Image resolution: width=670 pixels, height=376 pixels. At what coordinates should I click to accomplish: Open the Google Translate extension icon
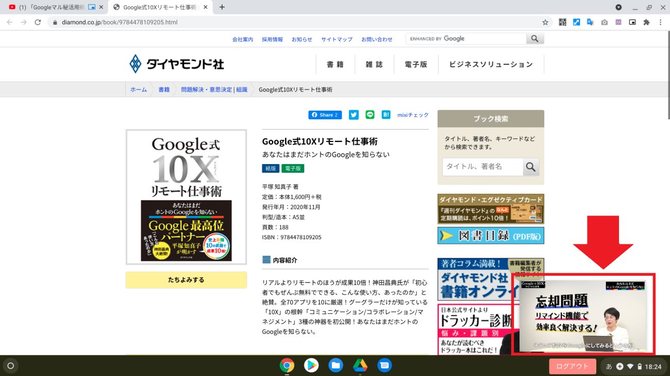(x=590, y=22)
